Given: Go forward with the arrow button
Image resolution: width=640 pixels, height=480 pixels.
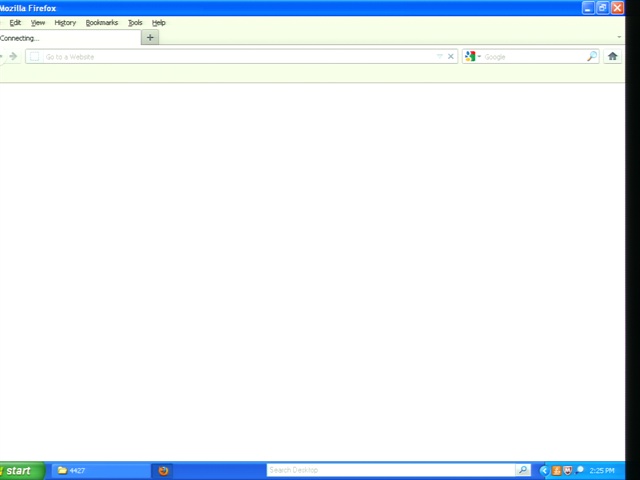Looking at the screenshot, I should [x=13, y=56].
